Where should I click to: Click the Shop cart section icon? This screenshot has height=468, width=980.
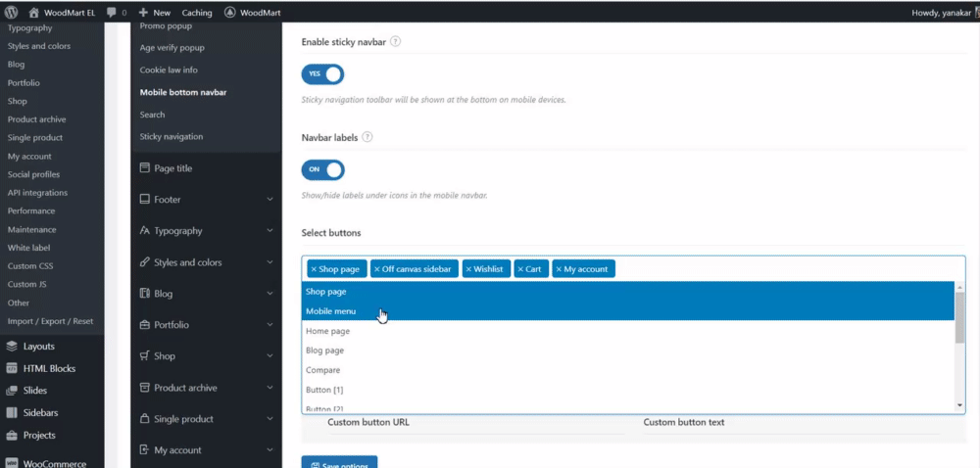point(145,356)
